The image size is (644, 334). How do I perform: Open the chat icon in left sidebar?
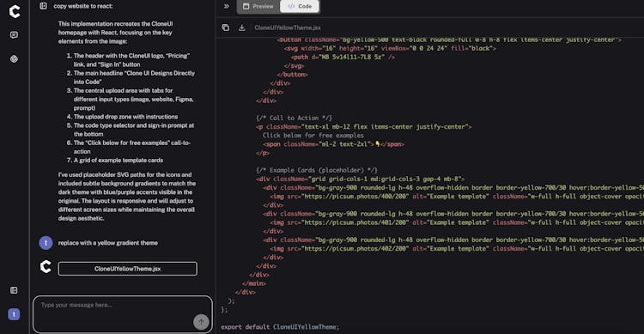(14, 35)
